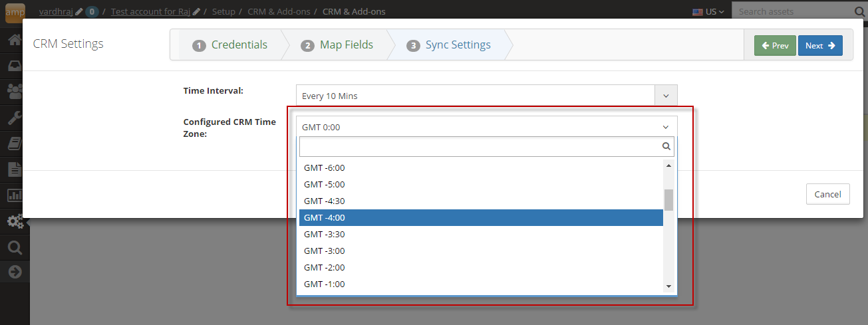868x325 pixels.
Task: Click the pencil edit icon beside vardhraj
Action: [79, 12]
